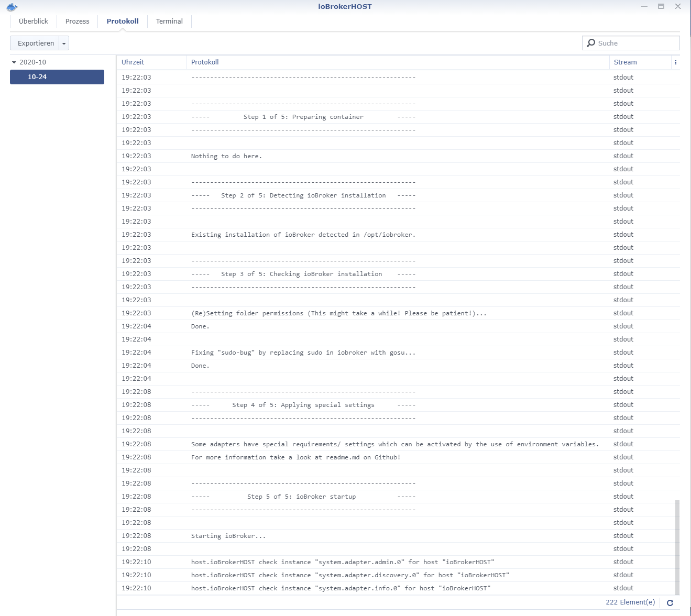
Task: Minimize the ioBrokerHOST window
Action: pyautogui.click(x=644, y=6)
